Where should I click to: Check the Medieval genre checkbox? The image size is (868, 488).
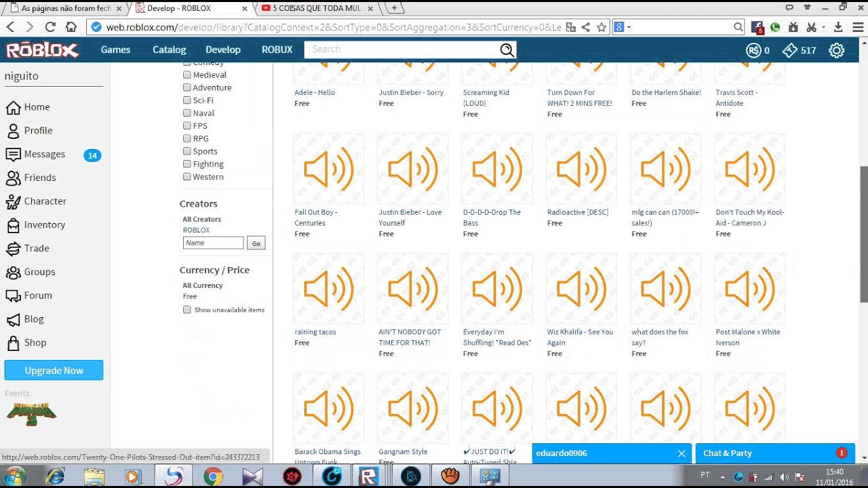pyautogui.click(x=186, y=75)
